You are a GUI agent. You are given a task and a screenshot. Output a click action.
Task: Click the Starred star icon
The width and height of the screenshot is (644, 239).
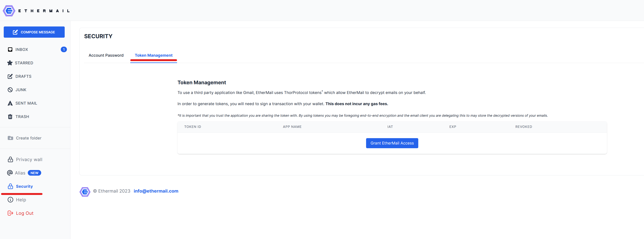tap(10, 63)
